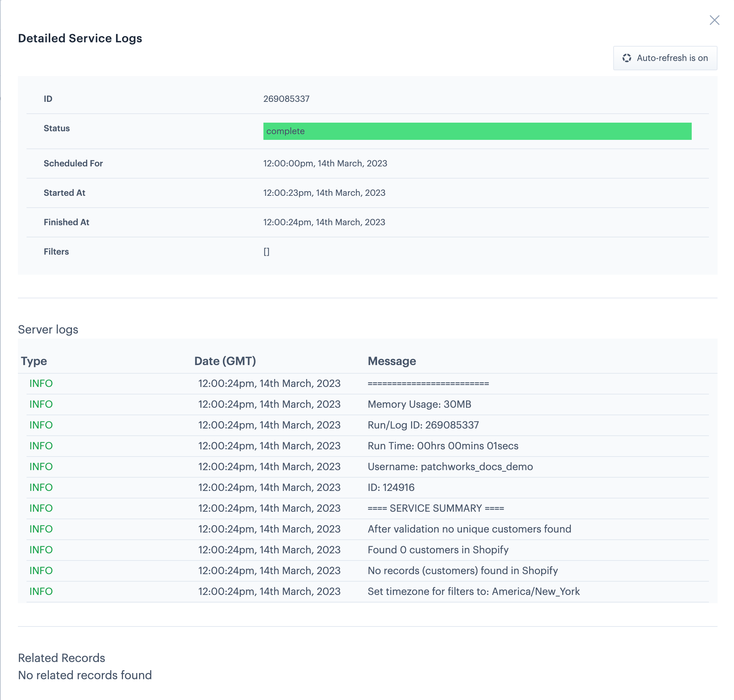Click the Date (GMT) column header
This screenshot has width=734, height=700.
pos(225,361)
